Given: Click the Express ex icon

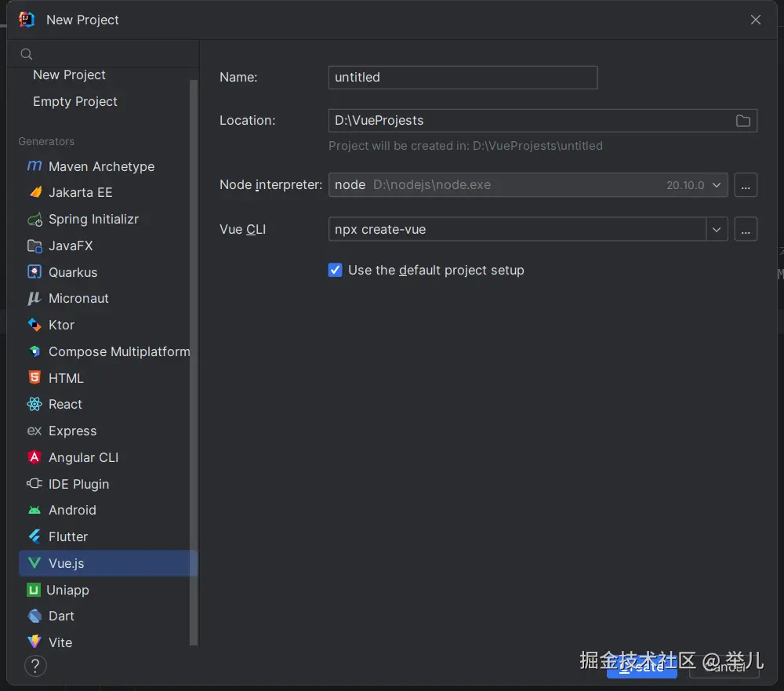Looking at the screenshot, I should (34, 431).
